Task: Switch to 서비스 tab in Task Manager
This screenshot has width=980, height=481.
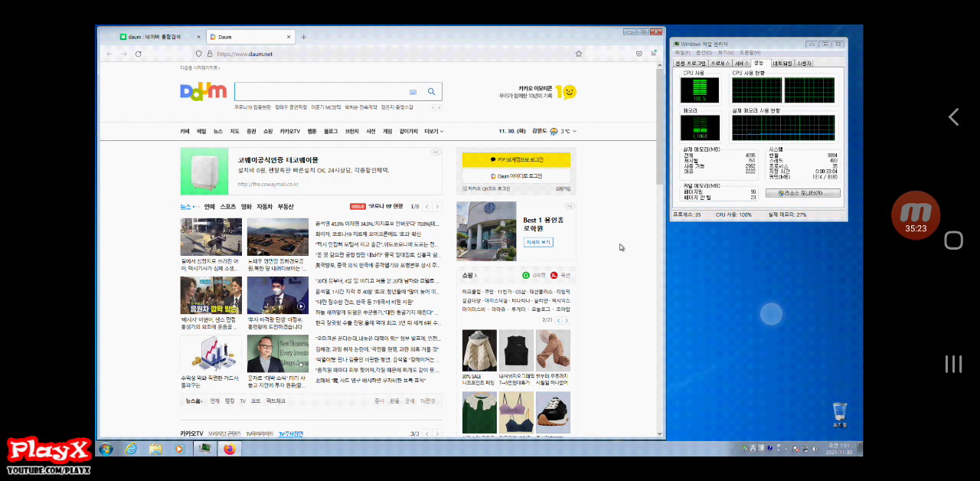Action: pos(742,64)
